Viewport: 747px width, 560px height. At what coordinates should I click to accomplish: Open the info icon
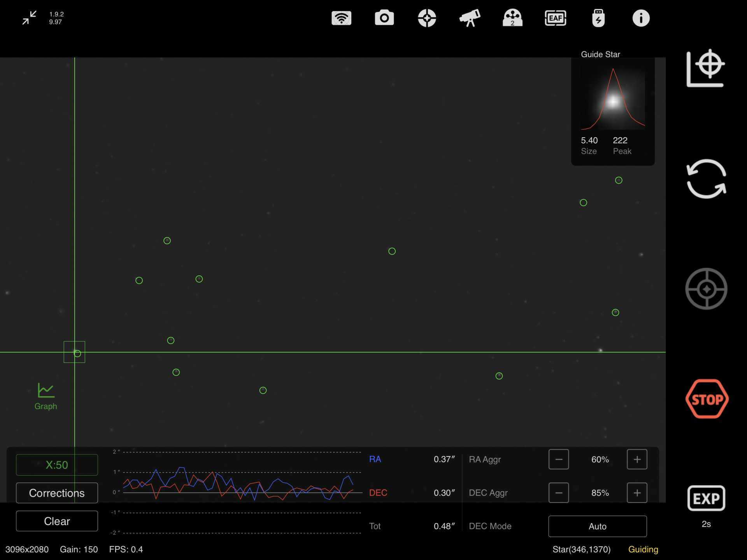coord(641,18)
